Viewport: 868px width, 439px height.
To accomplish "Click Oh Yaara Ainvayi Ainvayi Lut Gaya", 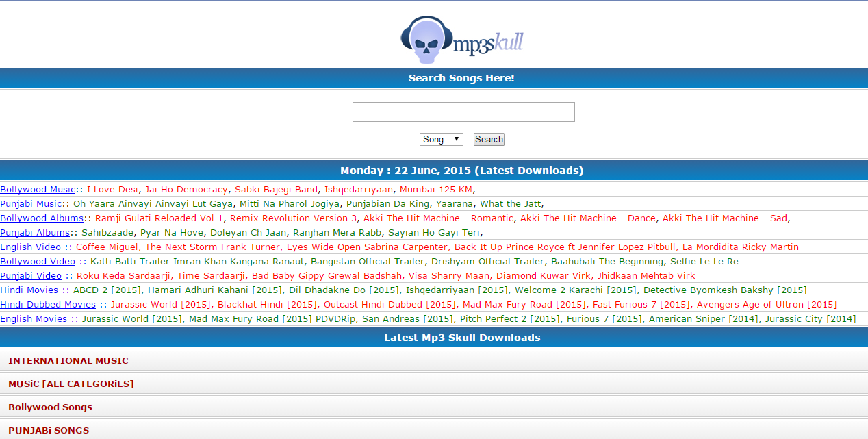I will (153, 203).
